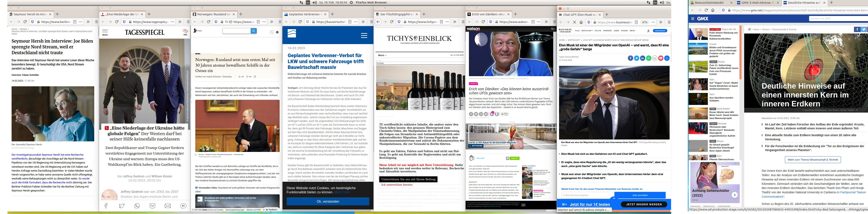Share Tagesspiegel article on Facebook
The image size is (868, 214).
[x=106, y=206]
